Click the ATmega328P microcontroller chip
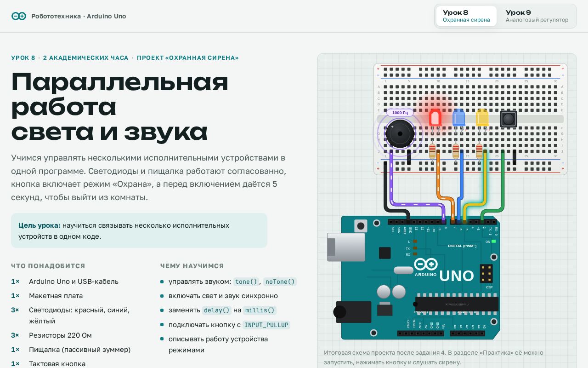The height and width of the screenshot is (368, 588). [x=457, y=304]
